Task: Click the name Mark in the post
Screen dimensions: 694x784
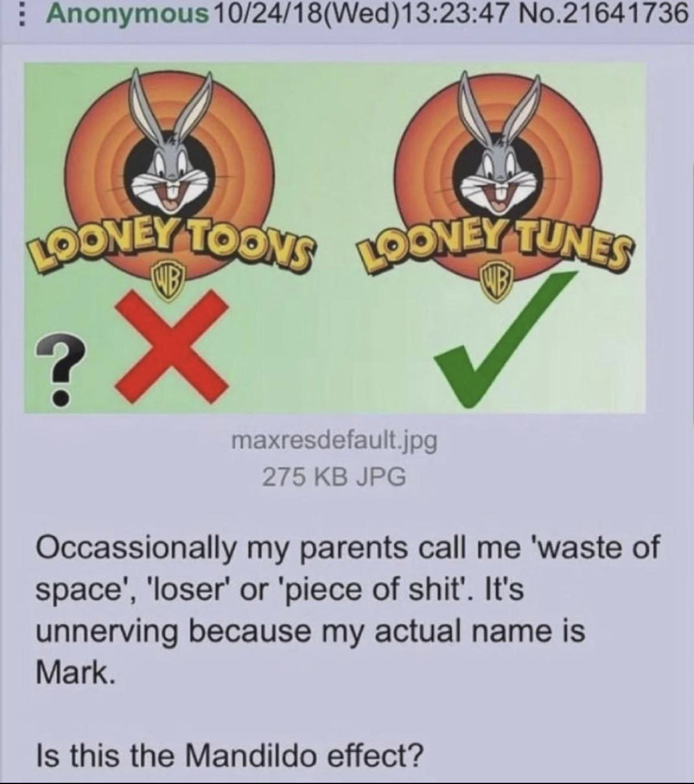Action: click(x=74, y=673)
